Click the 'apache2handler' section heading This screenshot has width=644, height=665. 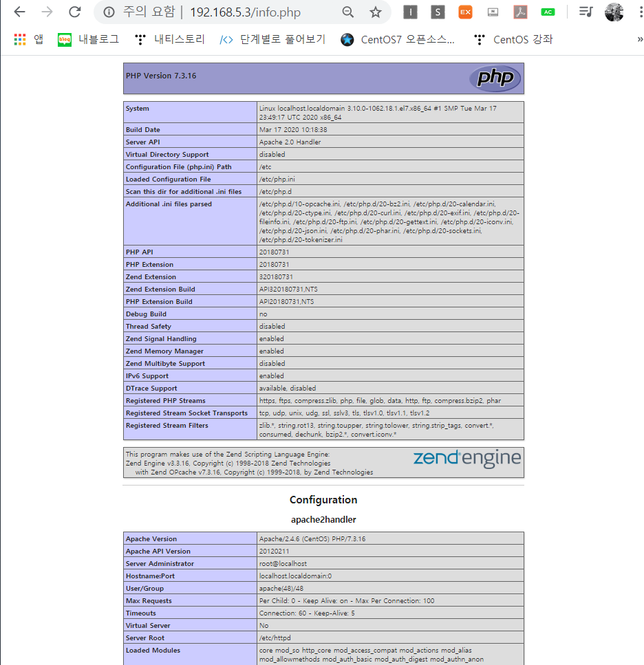tap(323, 519)
